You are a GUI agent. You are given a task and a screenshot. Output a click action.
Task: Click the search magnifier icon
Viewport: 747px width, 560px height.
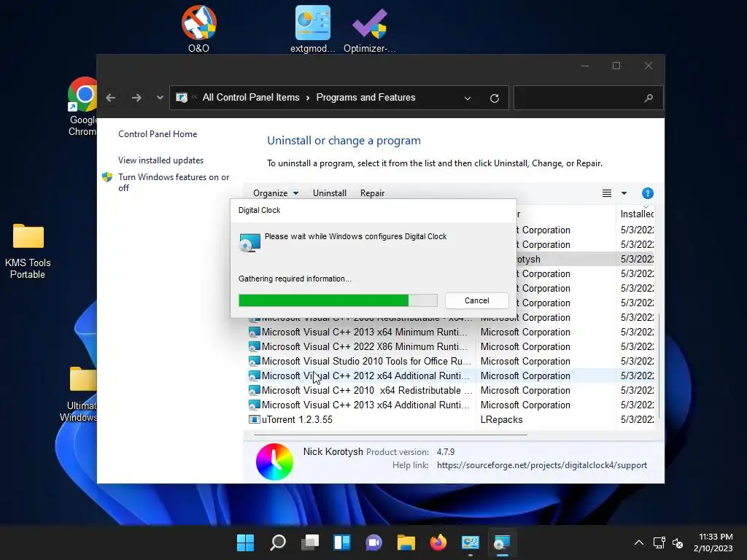[x=649, y=98]
